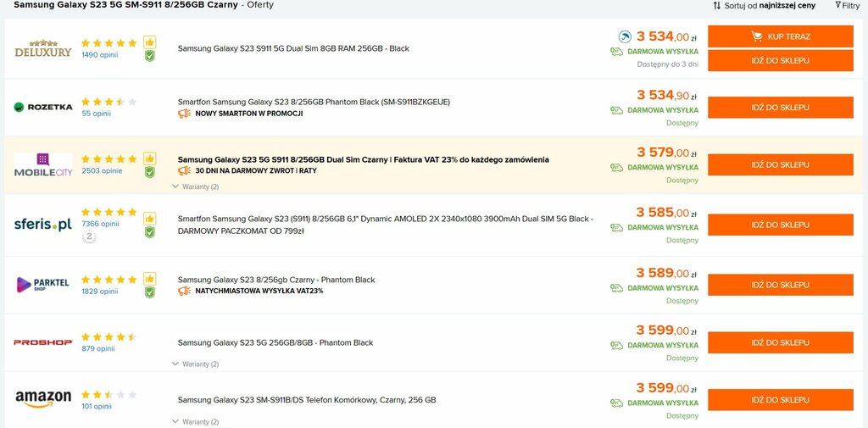Expand Warianty (2) under Proshop offer
This screenshot has width=868, height=428.
196,364
